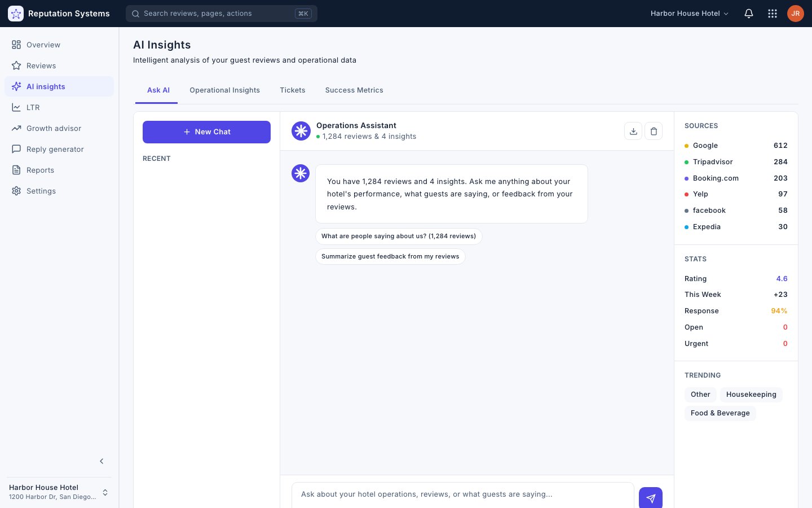Screen dimensions: 812x508
Task: Click the Google source row
Action: tap(736, 146)
